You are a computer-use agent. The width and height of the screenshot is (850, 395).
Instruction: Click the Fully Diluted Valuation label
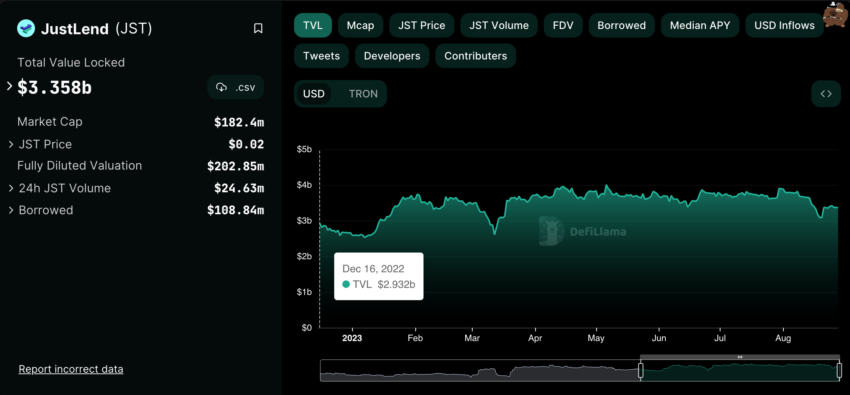(80, 166)
